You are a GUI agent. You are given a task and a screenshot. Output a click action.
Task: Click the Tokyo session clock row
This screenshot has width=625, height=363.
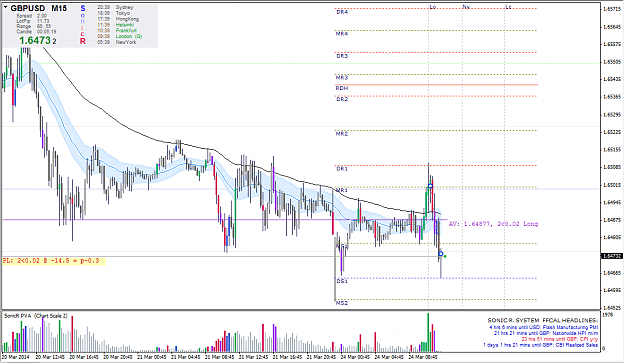114,13
